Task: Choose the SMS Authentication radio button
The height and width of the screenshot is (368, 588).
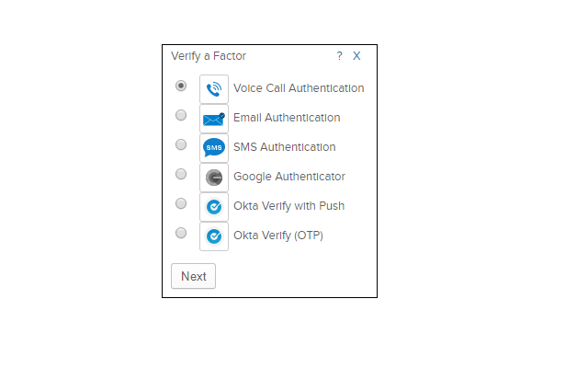Action: [x=181, y=144]
